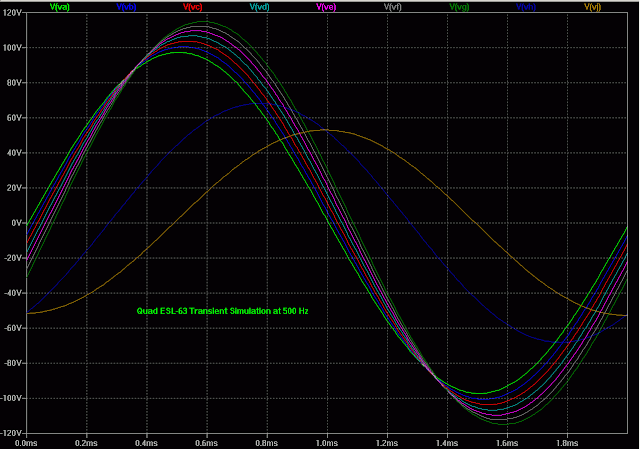Click the 1.4ms time axis label
The image size is (640, 449).
[x=447, y=443]
